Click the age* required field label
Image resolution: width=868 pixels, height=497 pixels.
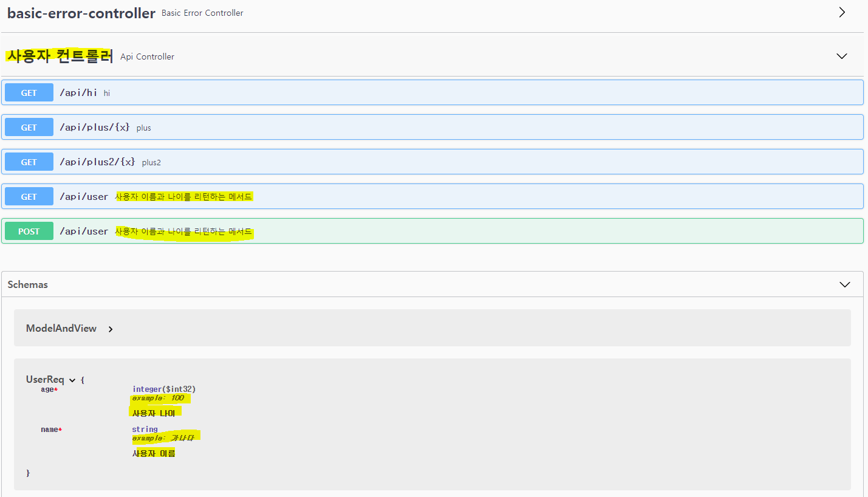49,389
